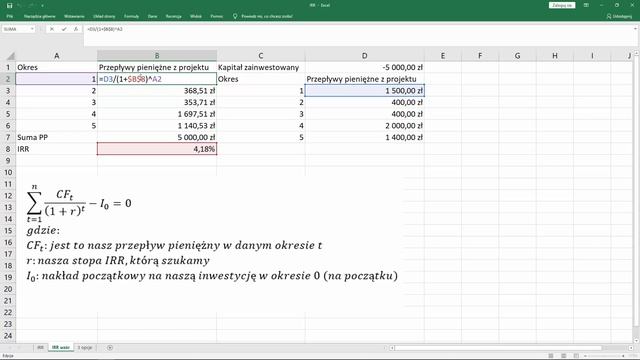The image size is (640, 360).
Task: Select column E header
Action: 443,56
